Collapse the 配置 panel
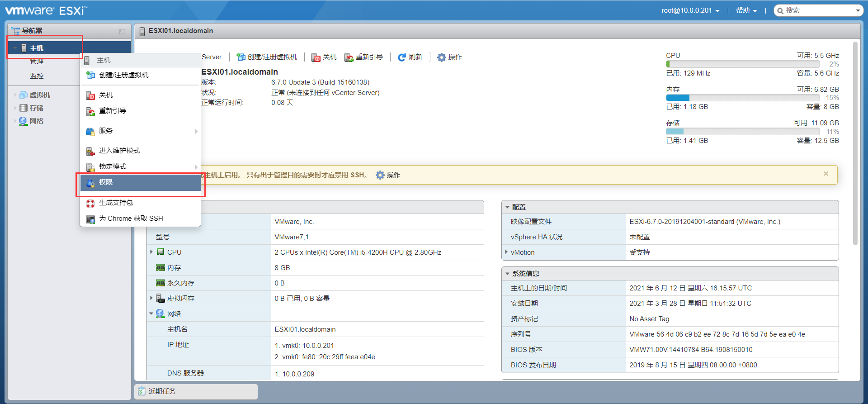Viewport: 868px width, 404px height. coord(507,207)
